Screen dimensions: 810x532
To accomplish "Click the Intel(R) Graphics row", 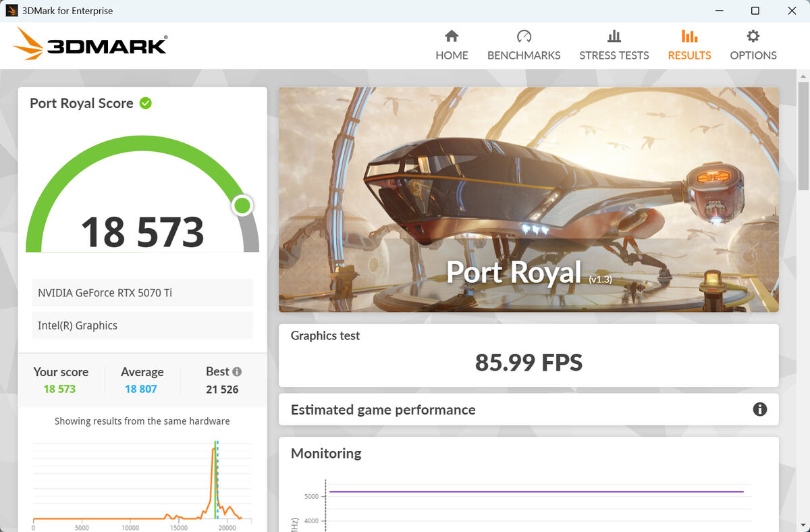I will (x=142, y=325).
